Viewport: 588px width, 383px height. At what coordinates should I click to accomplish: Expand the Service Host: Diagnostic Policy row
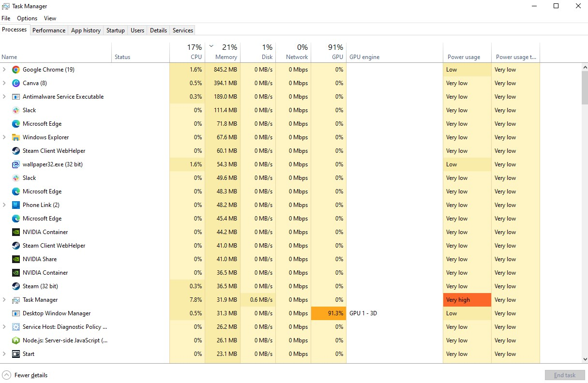tap(4, 327)
